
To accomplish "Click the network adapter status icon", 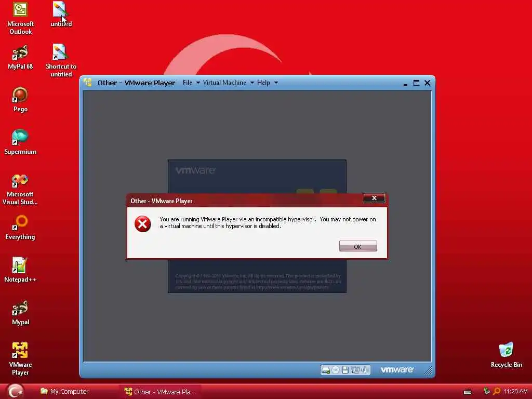I will coord(355,370).
